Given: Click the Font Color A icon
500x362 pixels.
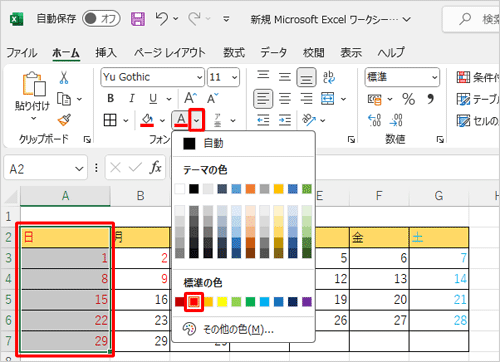Looking at the screenshot, I should [181, 120].
